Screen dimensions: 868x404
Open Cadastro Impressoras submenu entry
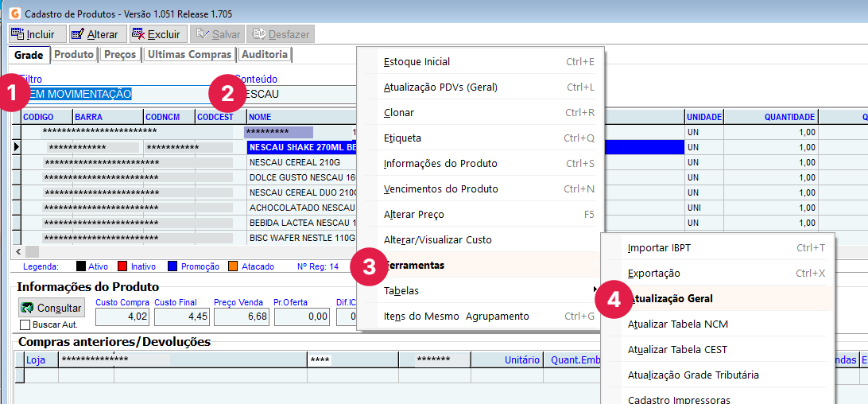pyautogui.click(x=717, y=398)
